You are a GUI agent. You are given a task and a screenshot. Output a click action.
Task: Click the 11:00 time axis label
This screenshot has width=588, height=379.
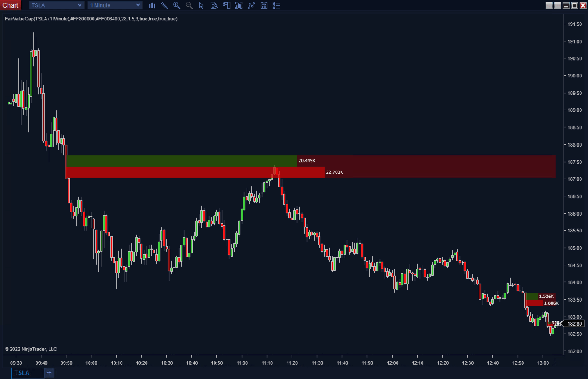(x=242, y=363)
